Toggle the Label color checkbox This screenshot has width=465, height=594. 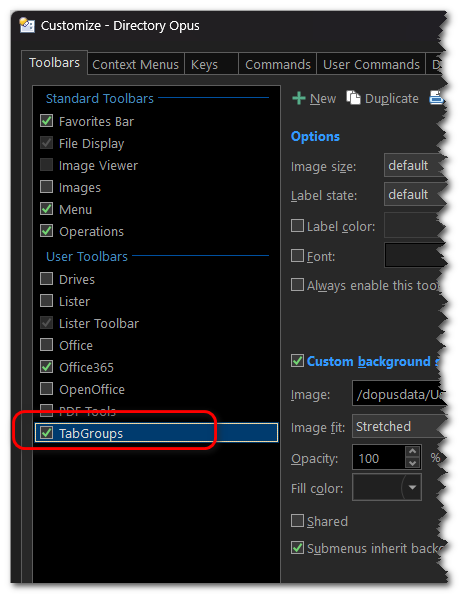[x=297, y=226]
